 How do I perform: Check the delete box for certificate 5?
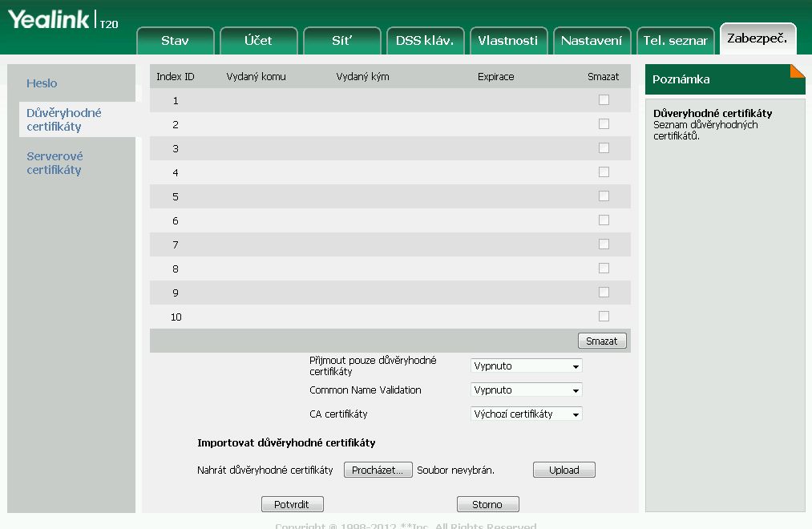pyautogui.click(x=604, y=196)
